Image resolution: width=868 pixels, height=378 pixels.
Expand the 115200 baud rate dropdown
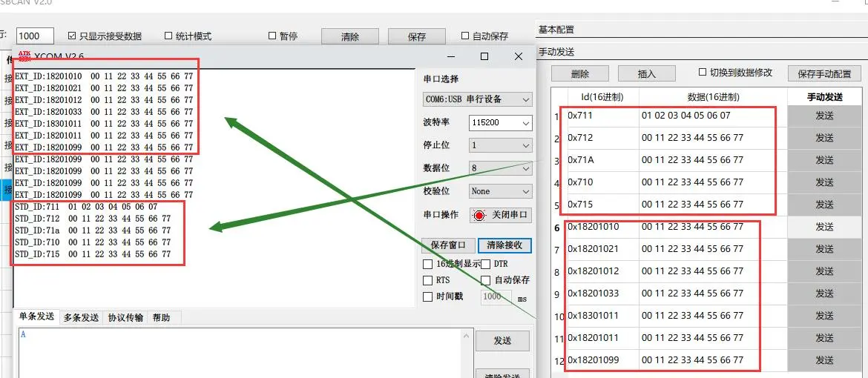coord(501,123)
